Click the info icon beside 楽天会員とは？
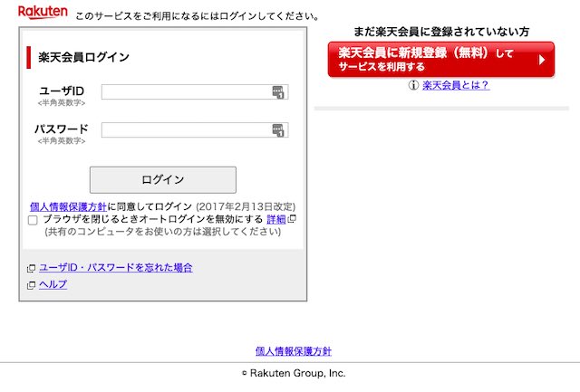The image size is (580, 392). click(x=414, y=85)
